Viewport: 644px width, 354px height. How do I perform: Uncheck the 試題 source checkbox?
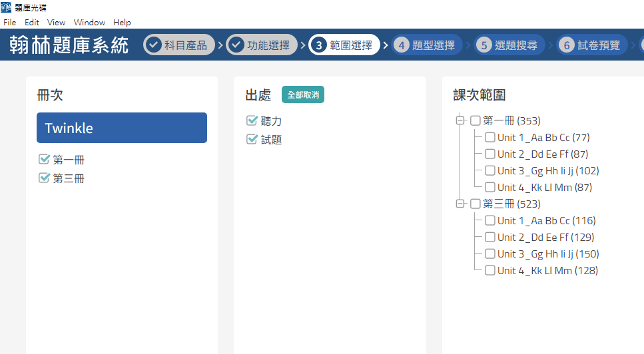pyautogui.click(x=252, y=140)
